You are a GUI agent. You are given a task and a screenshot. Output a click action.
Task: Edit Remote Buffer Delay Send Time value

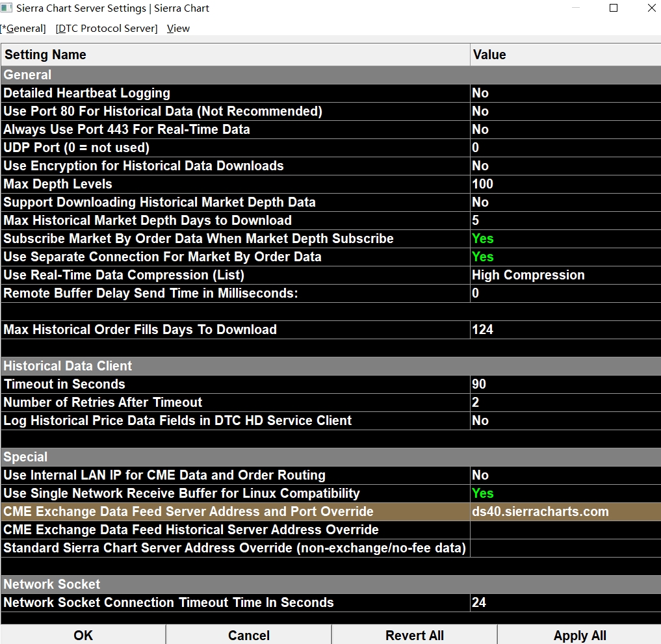(x=565, y=293)
